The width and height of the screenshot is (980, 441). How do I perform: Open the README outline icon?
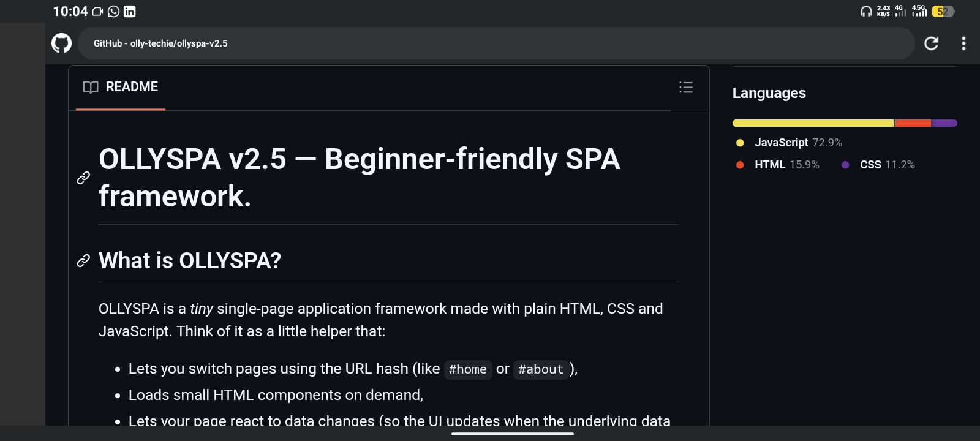click(686, 88)
